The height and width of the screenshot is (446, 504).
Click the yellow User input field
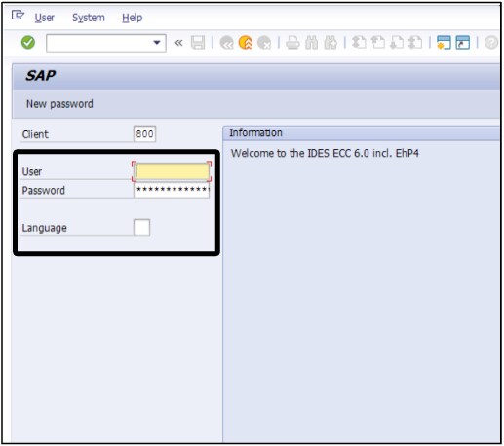tap(172, 171)
